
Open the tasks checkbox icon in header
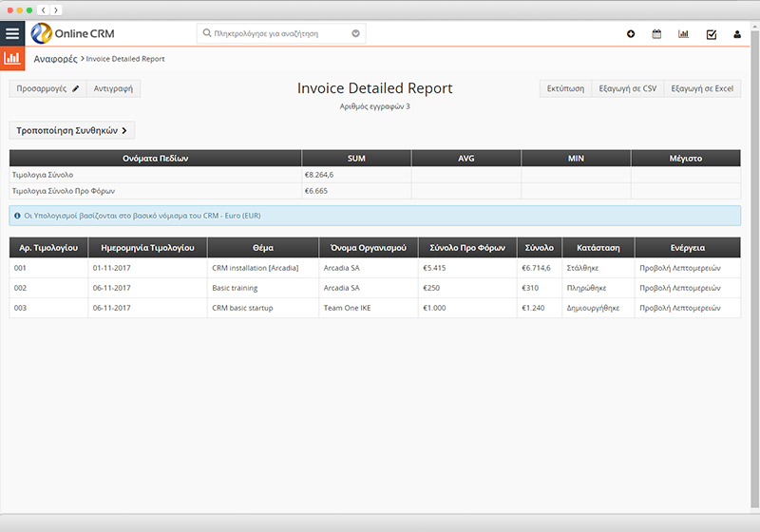(712, 34)
